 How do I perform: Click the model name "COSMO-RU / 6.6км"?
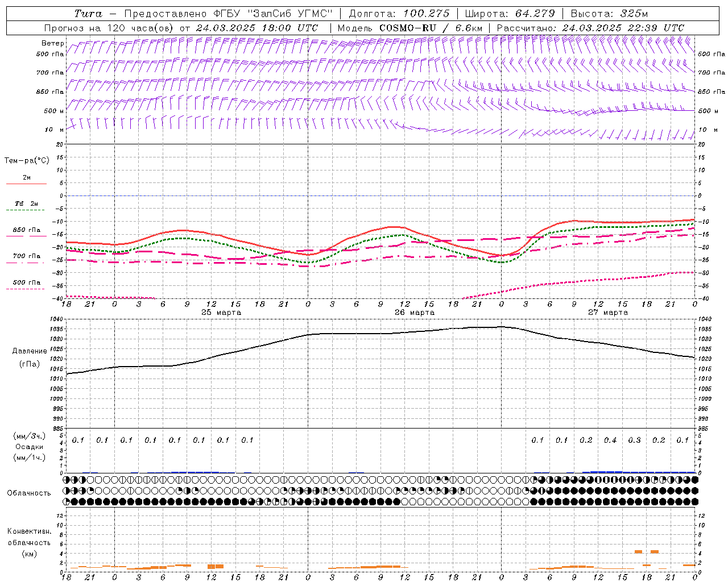[431, 28]
